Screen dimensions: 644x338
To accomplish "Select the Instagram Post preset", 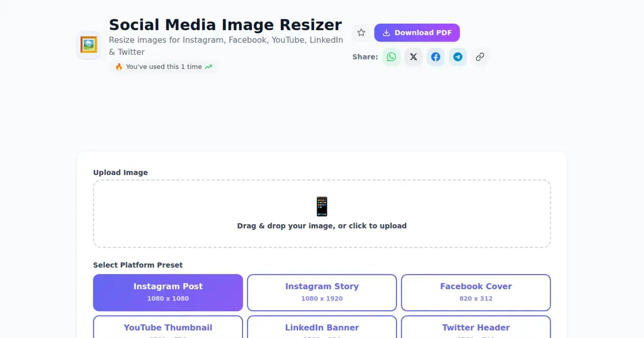I will pyautogui.click(x=168, y=292).
